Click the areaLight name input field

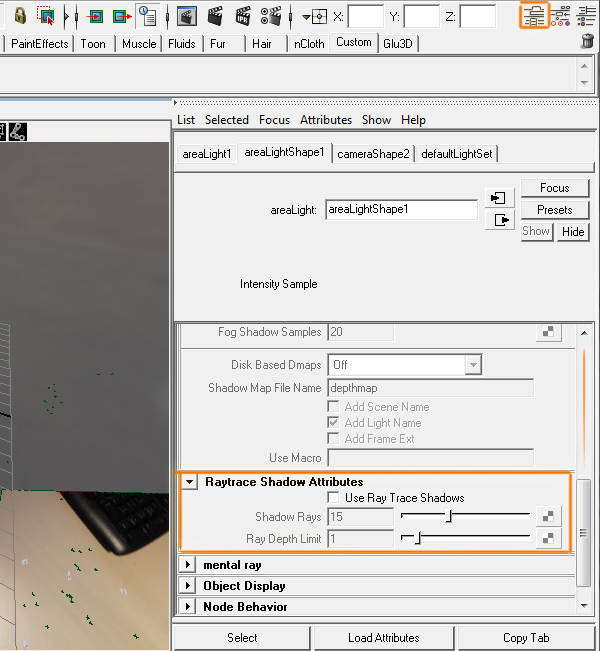[x=401, y=209]
